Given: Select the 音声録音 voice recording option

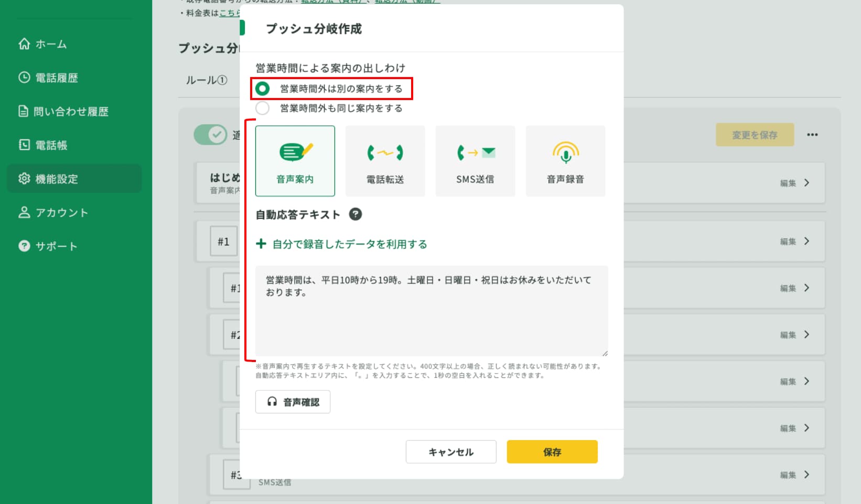Looking at the screenshot, I should pos(565,160).
